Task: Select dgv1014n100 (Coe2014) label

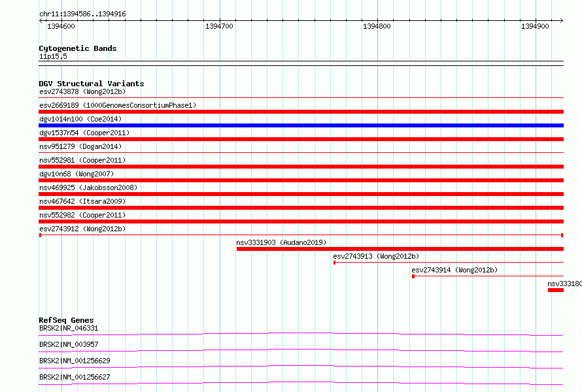Action: pyautogui.click(x=80, y=119)
